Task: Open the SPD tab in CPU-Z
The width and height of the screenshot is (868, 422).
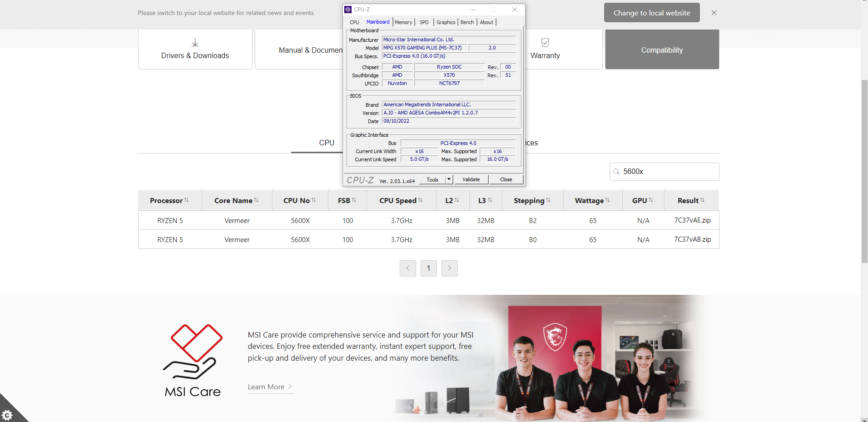Action: pyautogui.click(x=424, y=22)
